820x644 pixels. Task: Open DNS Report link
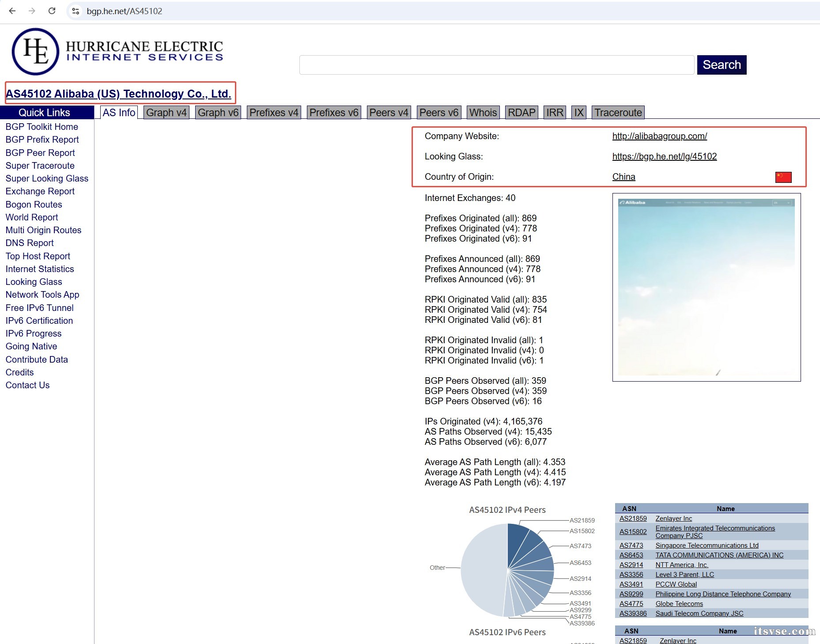30,243
